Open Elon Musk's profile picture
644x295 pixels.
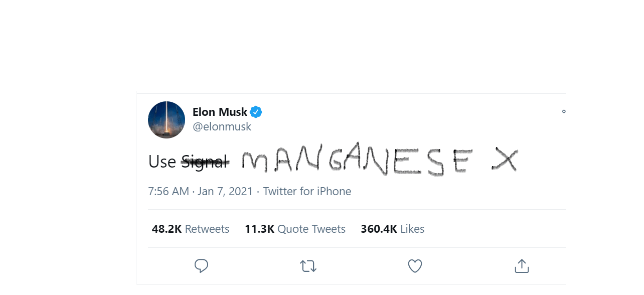pos(167,120)
